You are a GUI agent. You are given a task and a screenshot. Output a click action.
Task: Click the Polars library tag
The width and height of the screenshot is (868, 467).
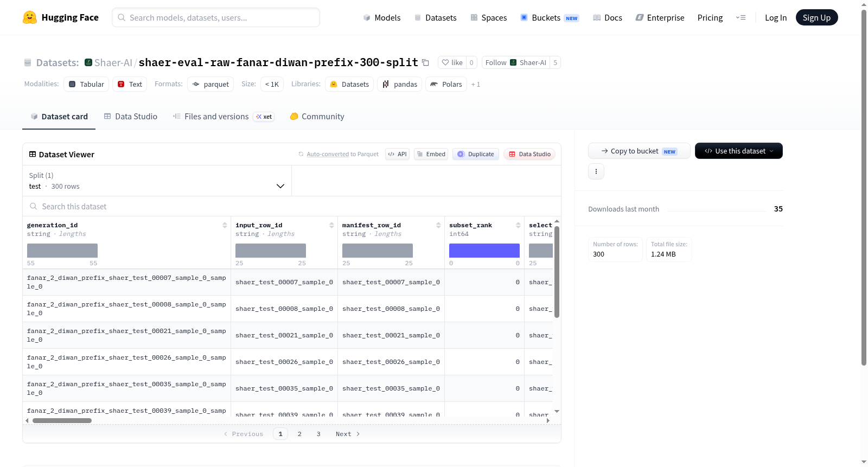(x=446, y=84)
